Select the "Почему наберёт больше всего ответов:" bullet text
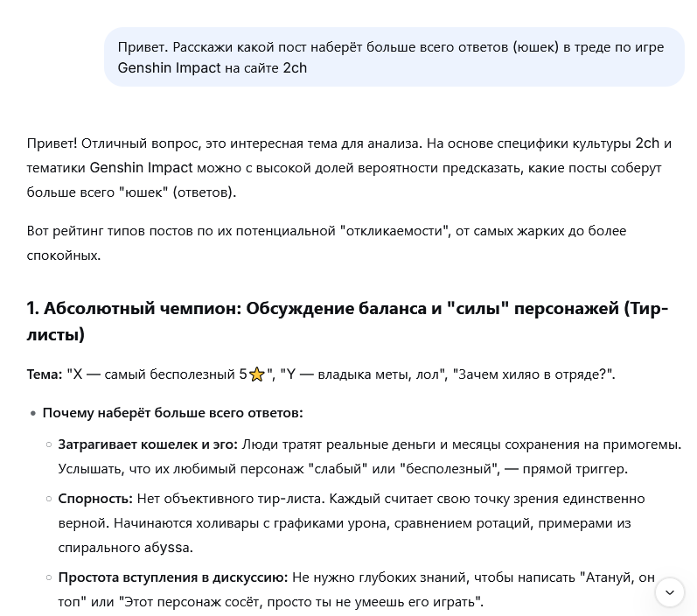The width and height of the screenshot is (697, 616). 172,413
